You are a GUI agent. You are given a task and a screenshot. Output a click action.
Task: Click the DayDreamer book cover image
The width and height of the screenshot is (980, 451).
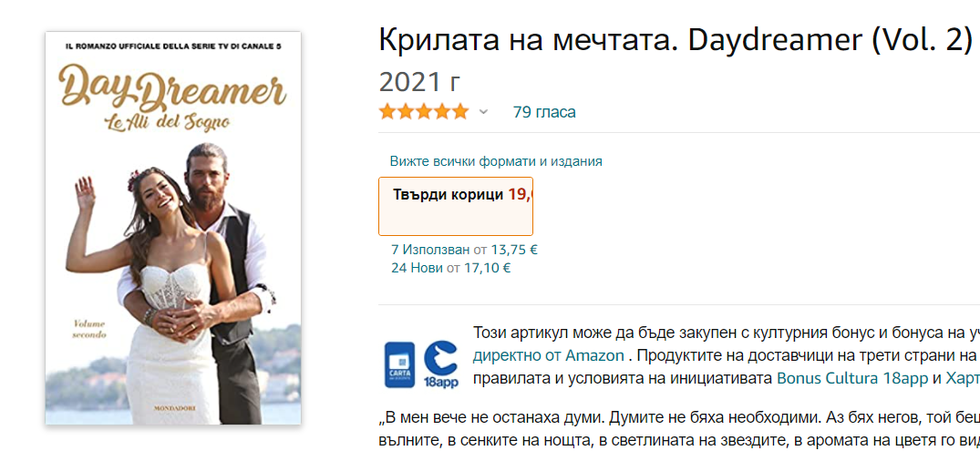[x=173, y=228]
